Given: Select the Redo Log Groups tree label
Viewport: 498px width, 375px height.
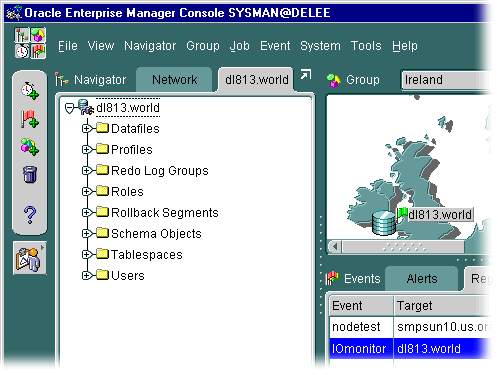Looking at the screenshot, I should click(x=160, y=171).
